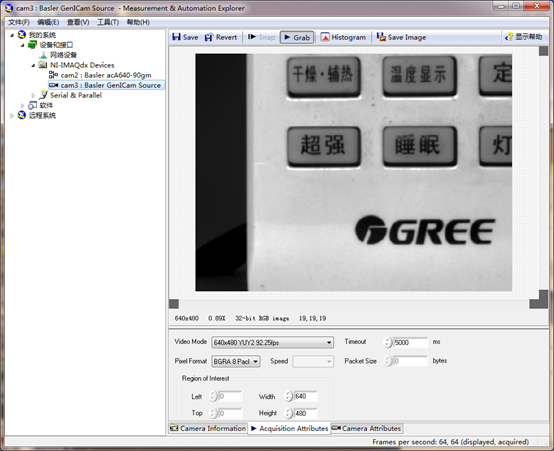Collapse the 我的系统 tree node
This screenshot has width=554, height=451.
[12, 35]
